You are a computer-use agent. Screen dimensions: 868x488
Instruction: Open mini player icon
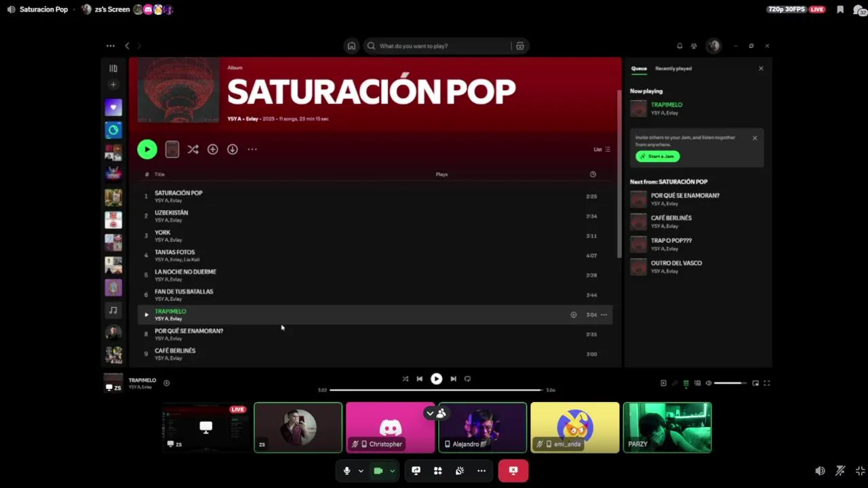[x=755, y=383]
